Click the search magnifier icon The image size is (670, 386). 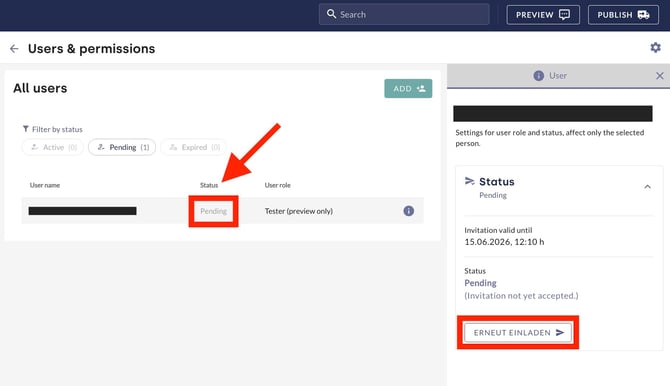331,14
